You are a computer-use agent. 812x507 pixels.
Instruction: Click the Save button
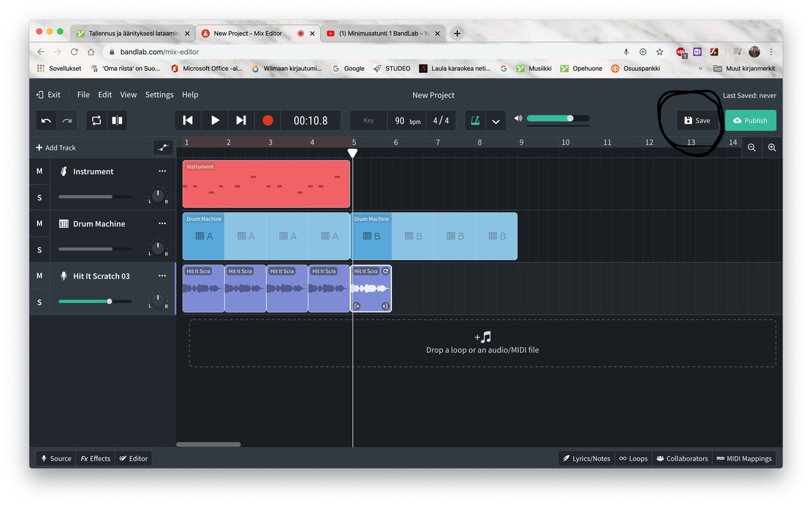[x=697, y=121]
